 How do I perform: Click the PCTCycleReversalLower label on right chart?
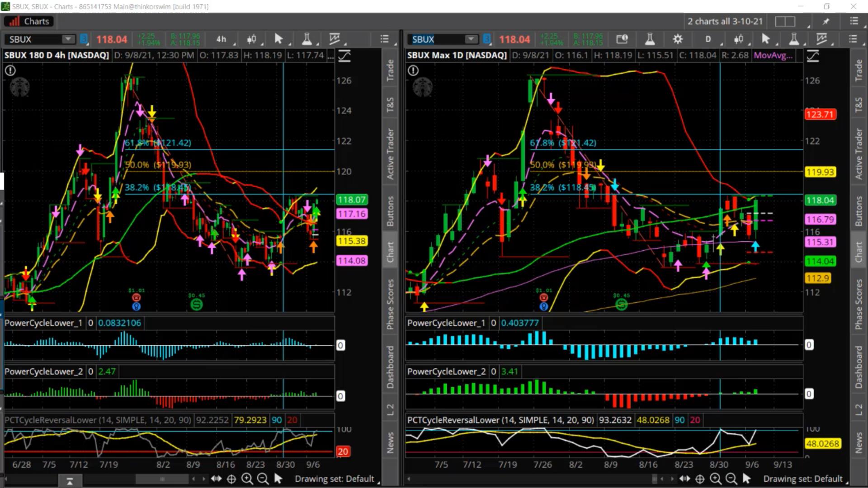(500, 420)
